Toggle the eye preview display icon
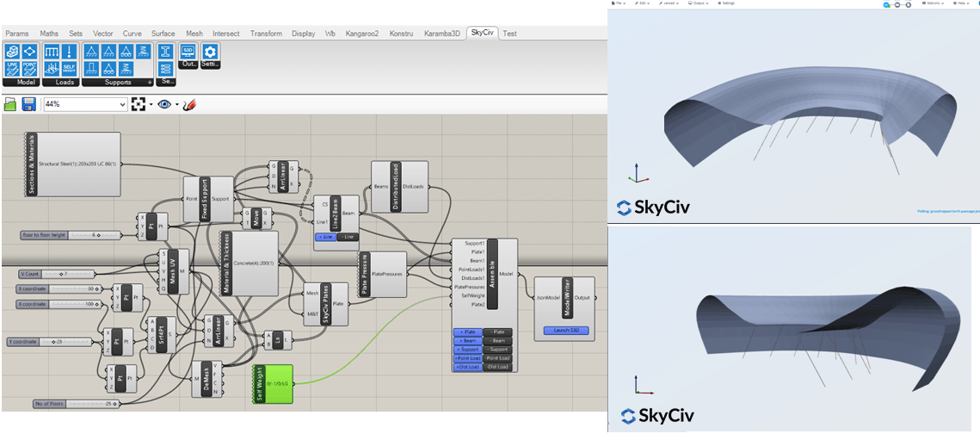980x434 pixels. click(x=165, y=104)
